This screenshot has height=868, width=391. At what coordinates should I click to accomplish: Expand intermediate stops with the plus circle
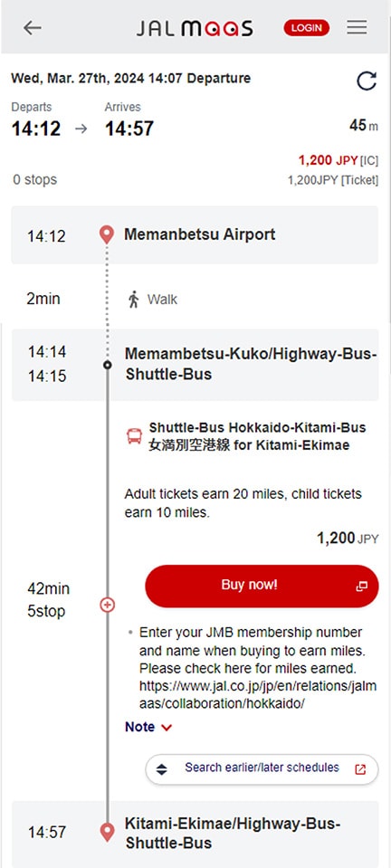[x=108, y=605]
